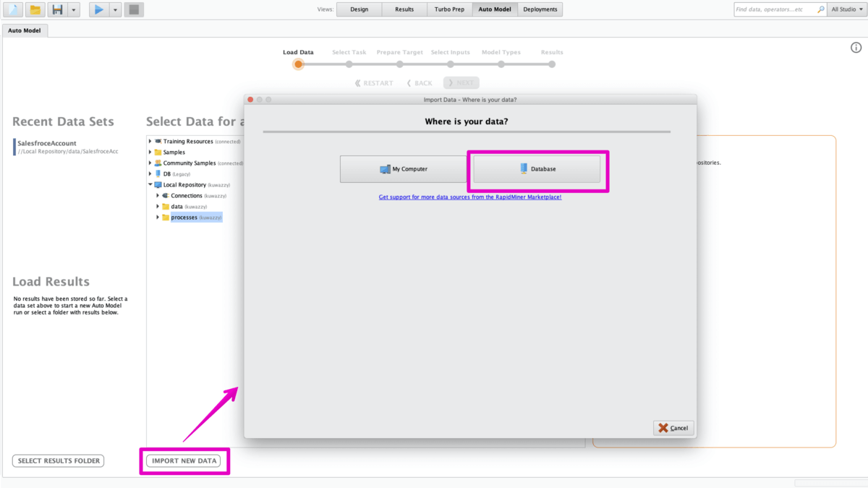Switch to the Design view
868x488 pixels.
(x=359, y=9)
